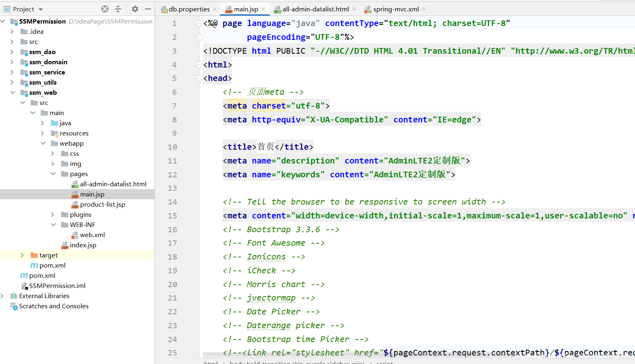Click the locate/scroll from source icon

(x=105, y=9)
